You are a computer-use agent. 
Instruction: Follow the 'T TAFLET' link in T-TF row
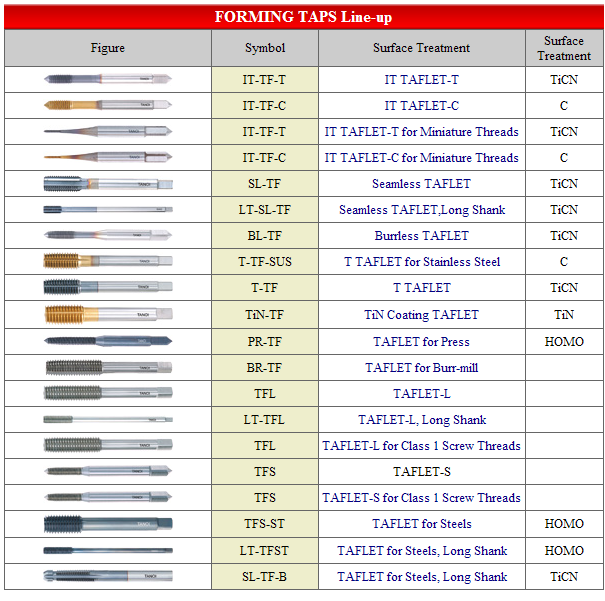421,287
